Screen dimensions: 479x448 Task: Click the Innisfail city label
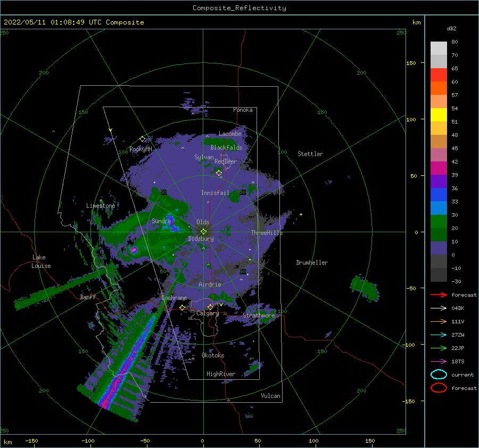click(215, 193)
